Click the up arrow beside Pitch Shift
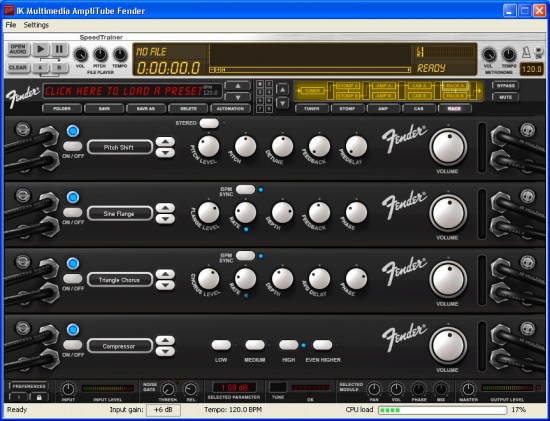Viewport: 550px width, 421px height. 165,142
